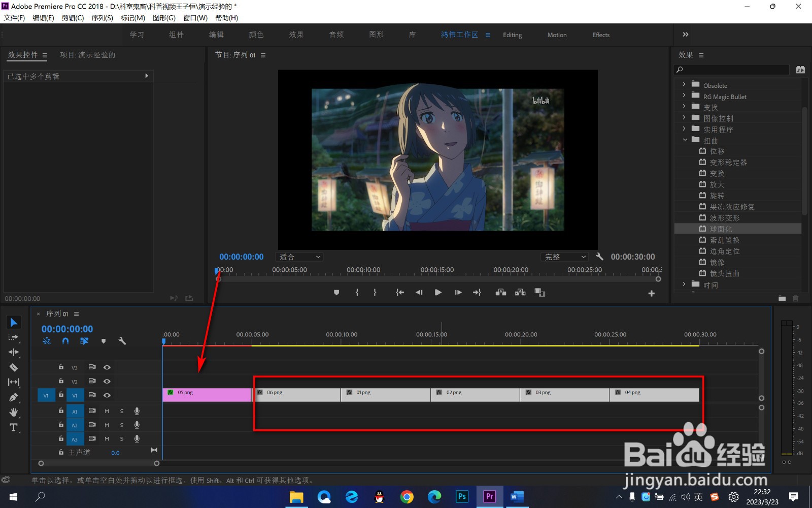Click the Effects search field
The image size is (812, 508).
click(732, 70)
